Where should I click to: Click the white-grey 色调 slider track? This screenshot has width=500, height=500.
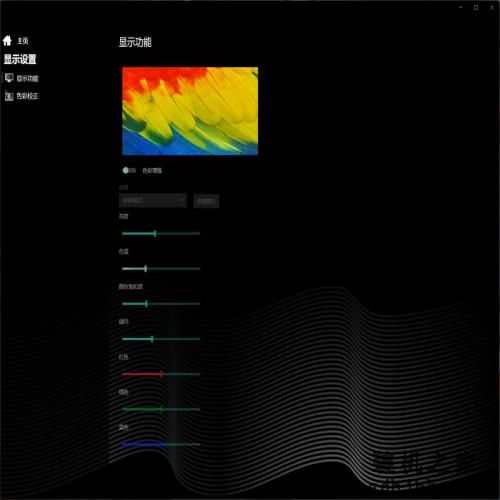[161, 269]
